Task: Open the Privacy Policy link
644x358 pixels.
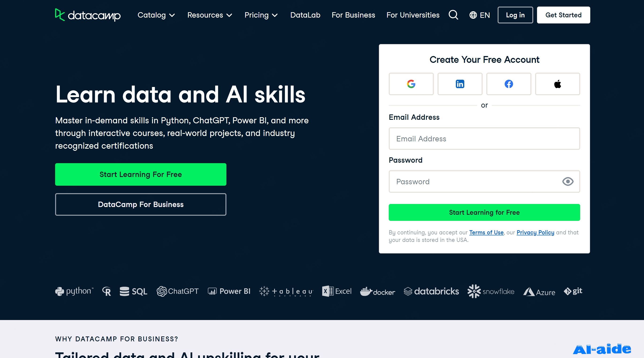Action: tap(535, 232)
